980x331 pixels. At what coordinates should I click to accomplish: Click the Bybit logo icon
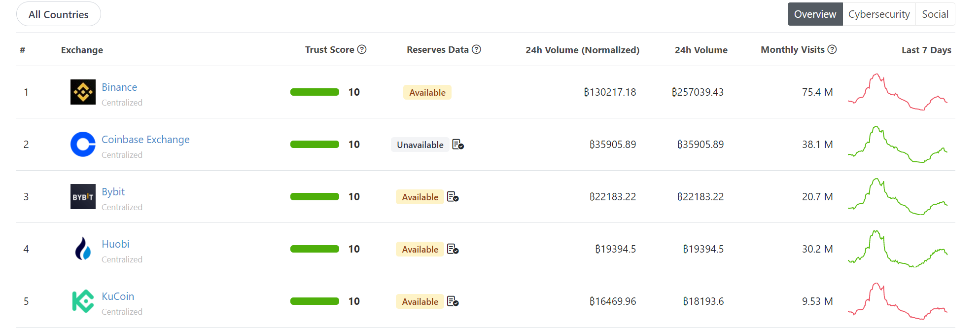(83, 197)
